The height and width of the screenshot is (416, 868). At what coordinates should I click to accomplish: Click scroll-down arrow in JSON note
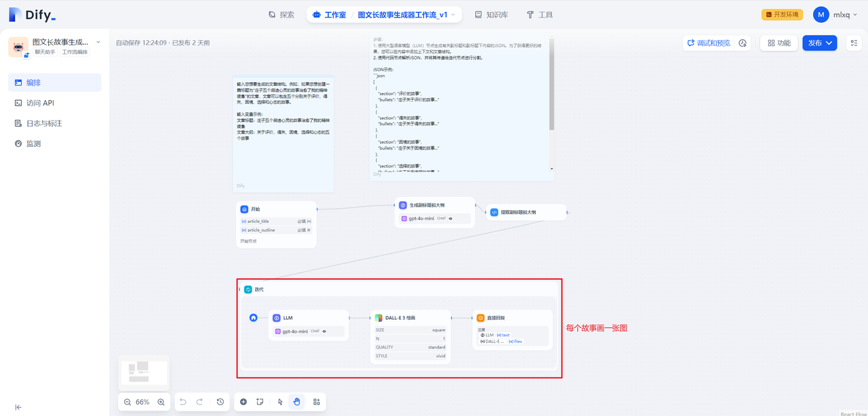pos(552,168)
